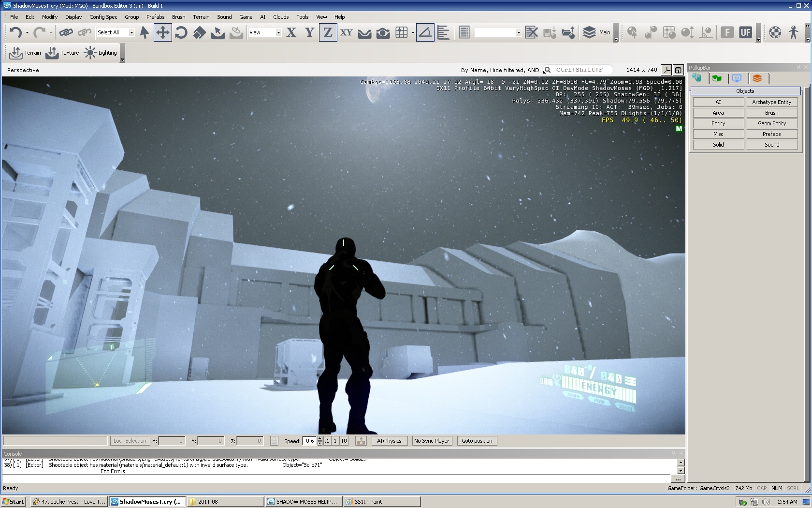Screen dimensions: 812x508
Task: Expand the empty selection name dropdown
Action: click(x=518, y=32)
